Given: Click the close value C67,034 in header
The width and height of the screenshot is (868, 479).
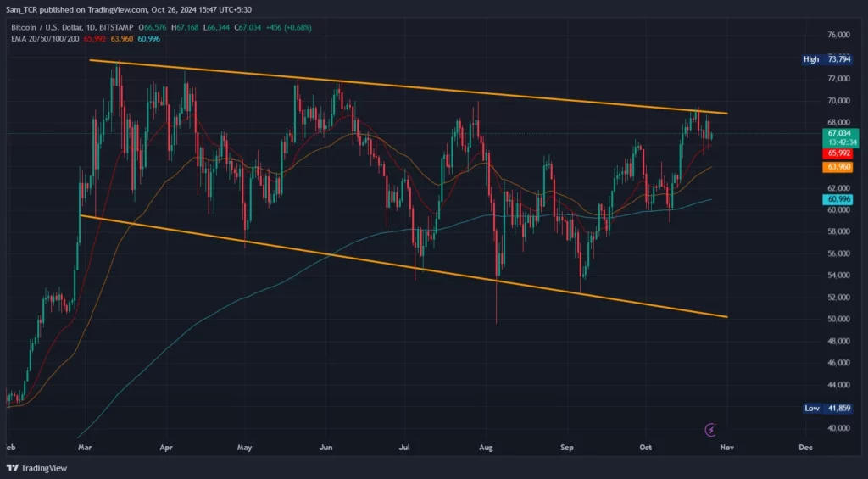Looking at the screenshot, I should 248,27.
